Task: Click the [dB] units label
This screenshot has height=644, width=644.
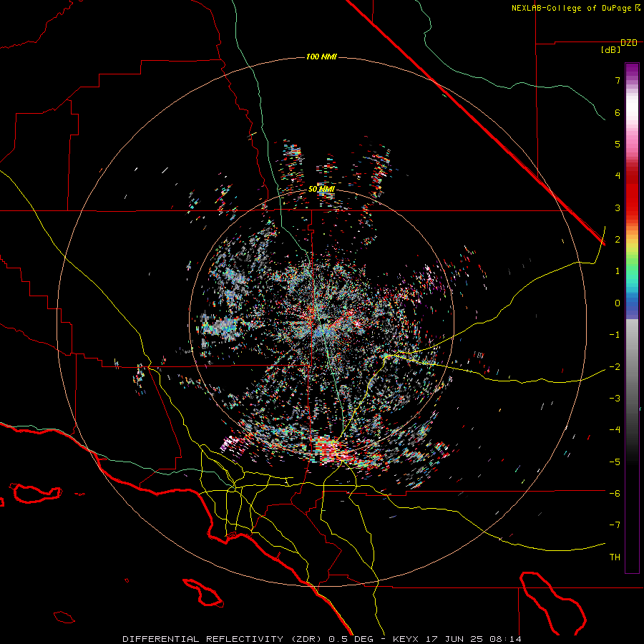Action: coord(611,50)
